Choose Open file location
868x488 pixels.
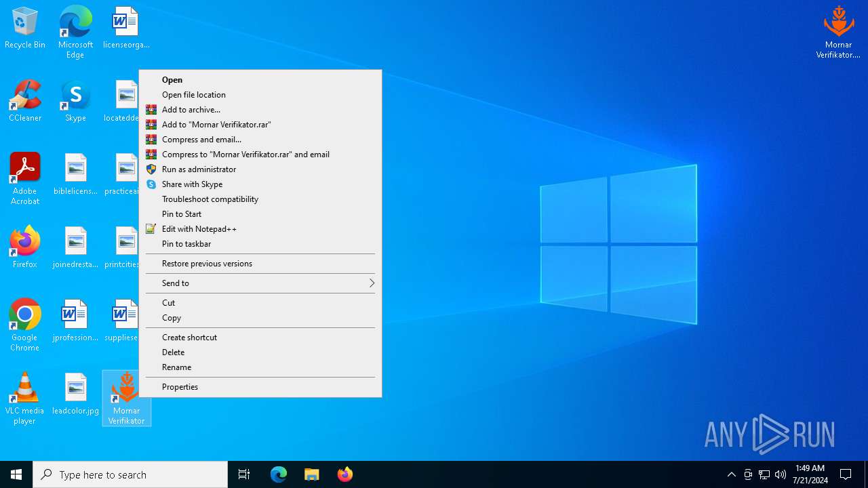[260, 95]
